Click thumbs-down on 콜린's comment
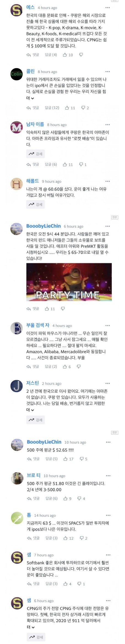Image resolution: width=125 pixels, height=644 pixels. click(85, 108)
